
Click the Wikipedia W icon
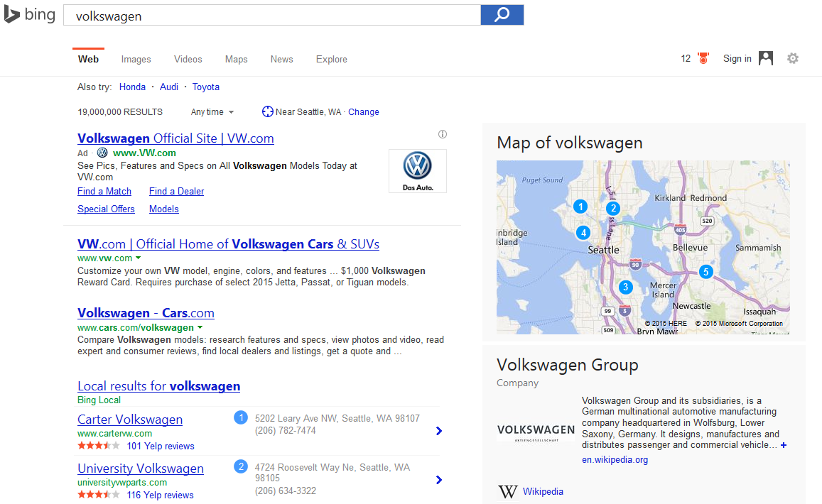(x=507, y=491)
